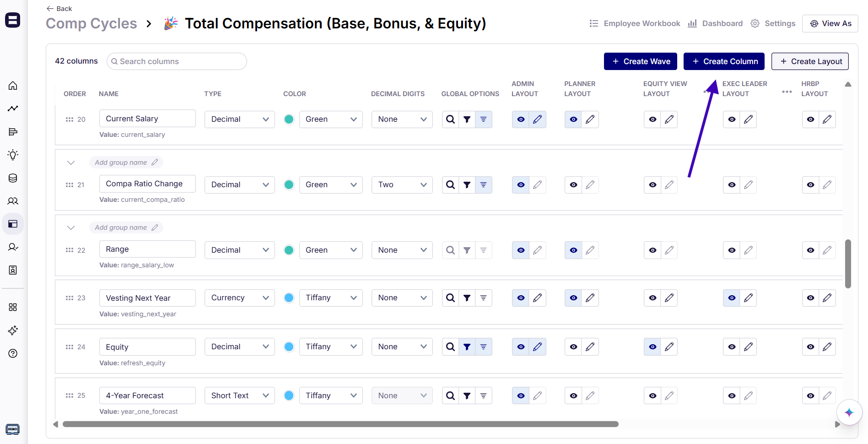This screenshot has width=868, height=444.
Task: Toggle Admin layout visibility for Range
Action: (x=521, y=250)
